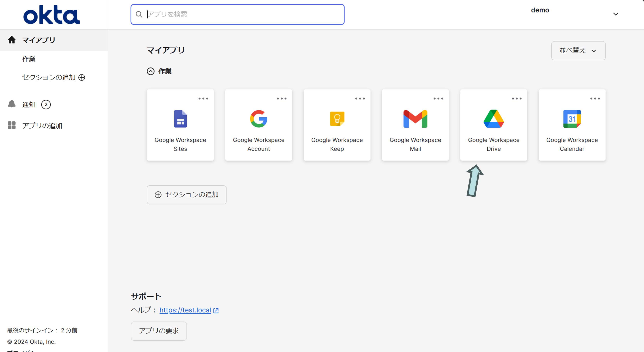This screenshot has height=352, width=644.
Task: Click the セクションの追加 button below apps
Action: (x=186, y=195)
